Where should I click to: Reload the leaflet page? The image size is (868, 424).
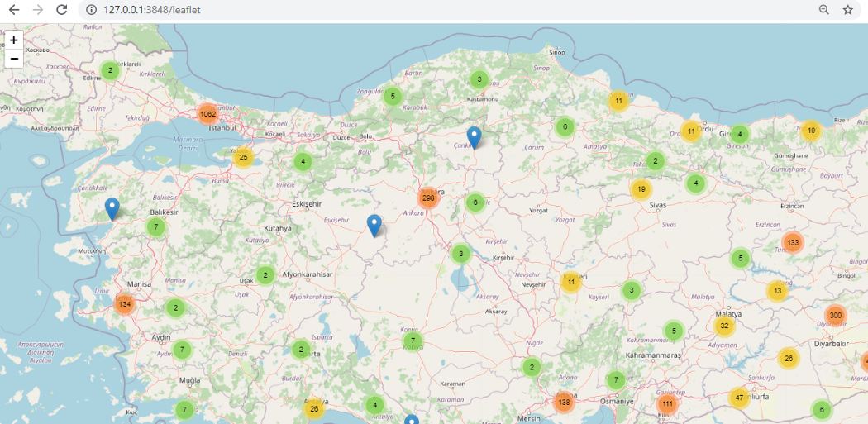[61, 9]
